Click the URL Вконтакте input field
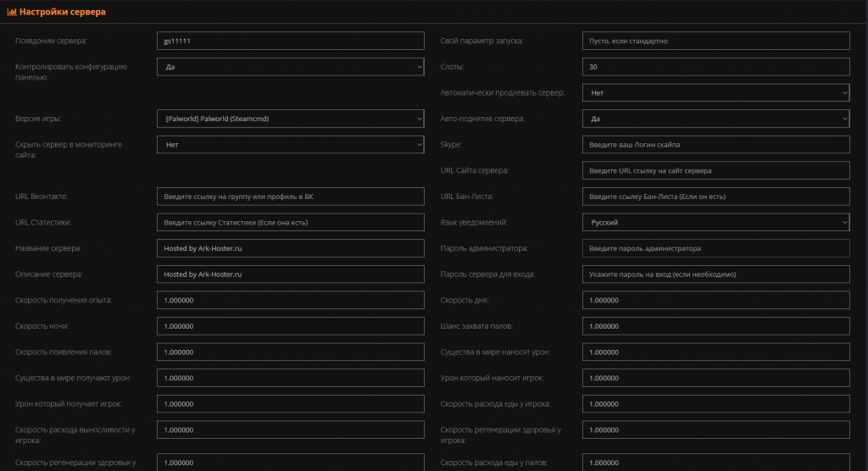 click(x=291, y=197)
